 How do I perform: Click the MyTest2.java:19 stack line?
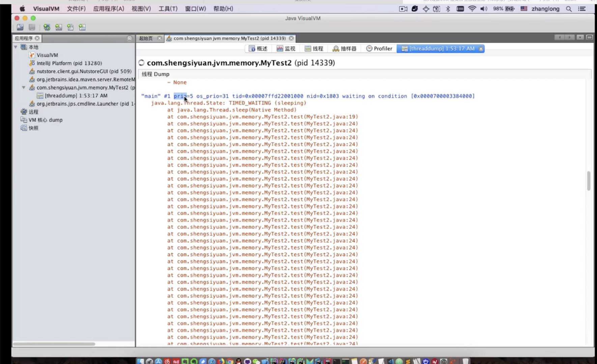(x=262, y=117)
